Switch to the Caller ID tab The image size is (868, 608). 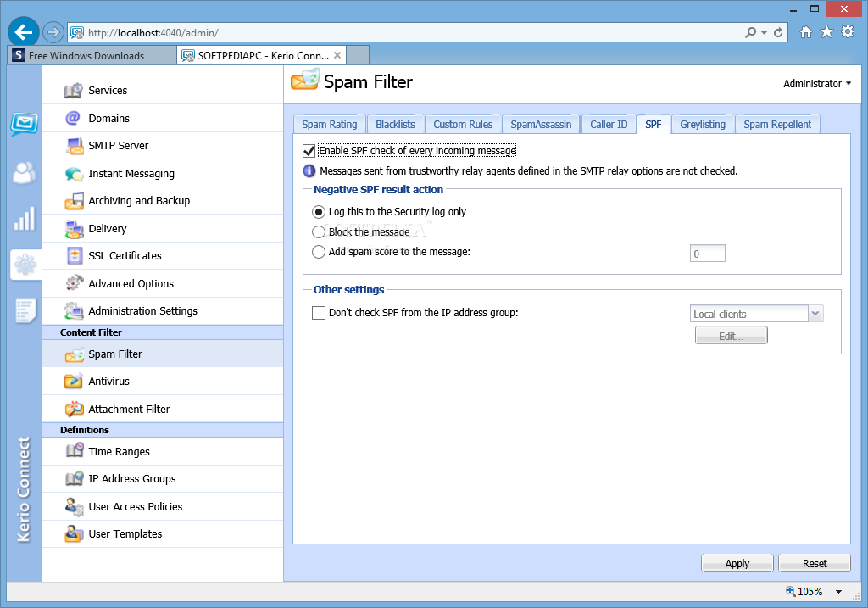[x=609, y=125]
